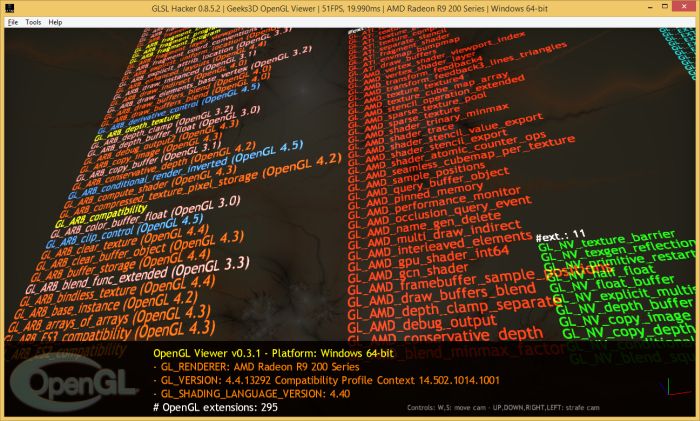Click GL_ARB_clip_control (OpenGL 4.5) entry
Screen dimensions: 700x421
[x=125, y=231]
